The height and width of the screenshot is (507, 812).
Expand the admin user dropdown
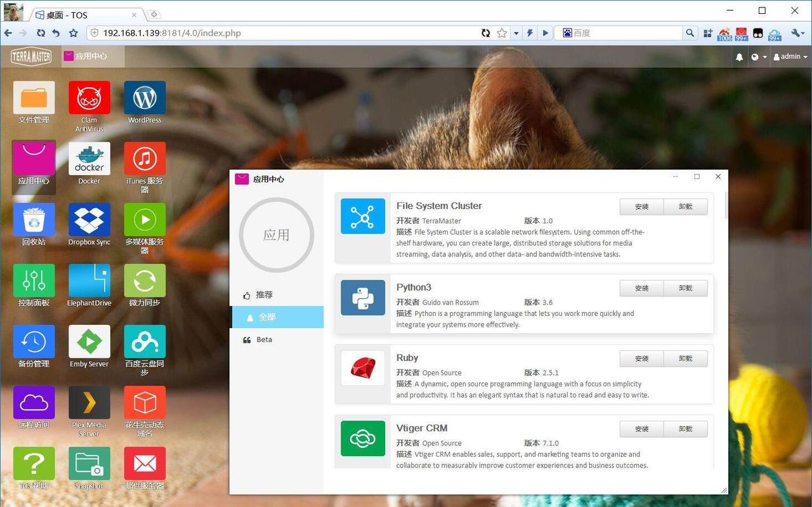790,56
